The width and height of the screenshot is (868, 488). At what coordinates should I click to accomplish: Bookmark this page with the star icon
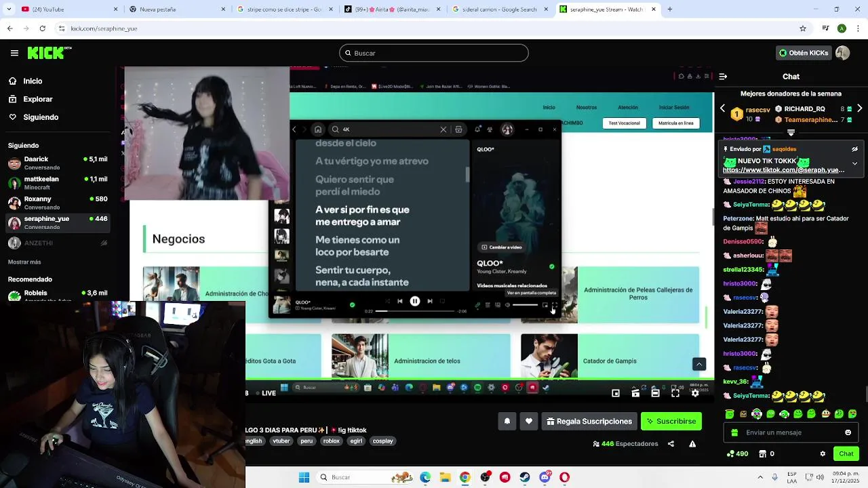(x=803, y=28)
